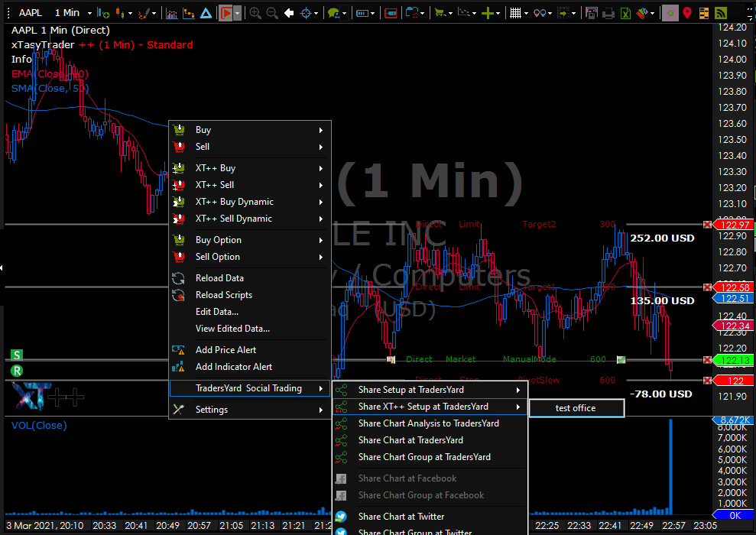Image resolution: width=756 pixels, height=535 pixels.
Task: Select Share Chart at TradersYard
Action: [430, 440]
